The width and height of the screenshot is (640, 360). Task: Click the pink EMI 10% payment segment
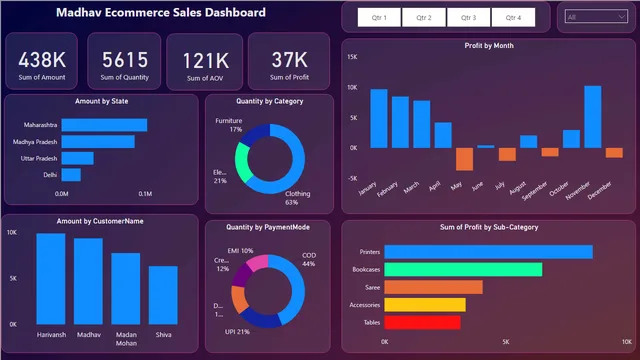tap(258, 262)
